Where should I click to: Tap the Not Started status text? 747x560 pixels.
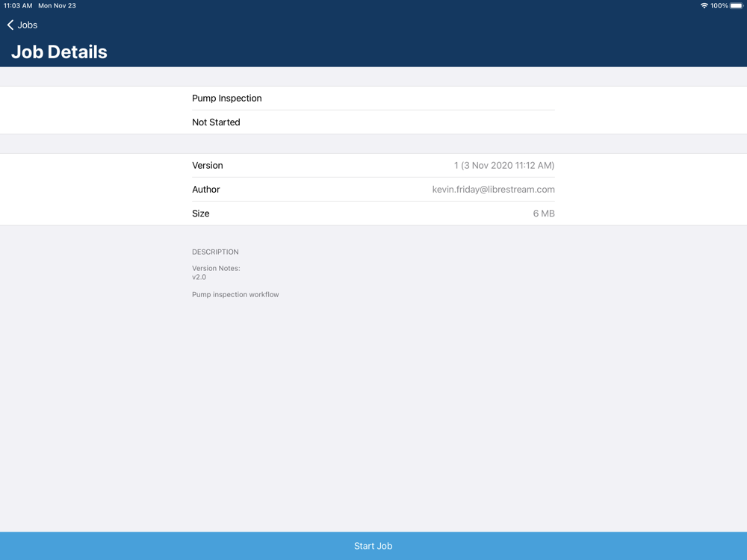pos(216,122)
